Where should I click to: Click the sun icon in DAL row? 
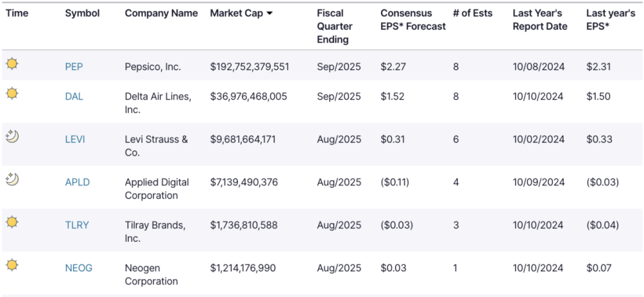(12, 93)
